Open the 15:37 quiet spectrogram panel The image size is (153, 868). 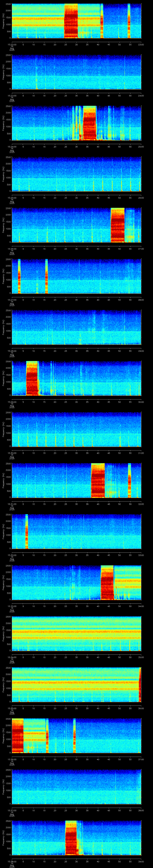pyautogui.click(x=76, y=787)
